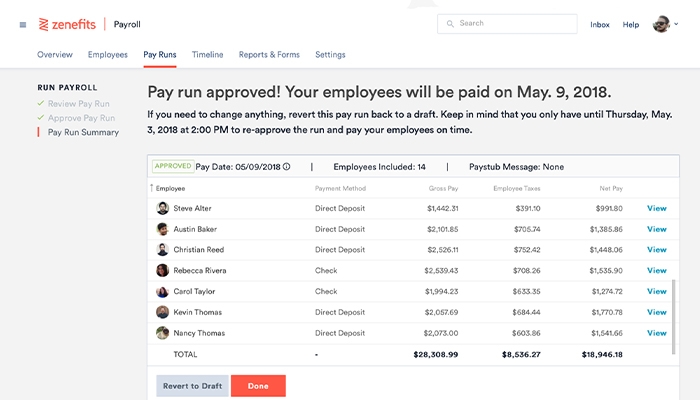Open the hamburger navigation menu

(x=23, y=25)
